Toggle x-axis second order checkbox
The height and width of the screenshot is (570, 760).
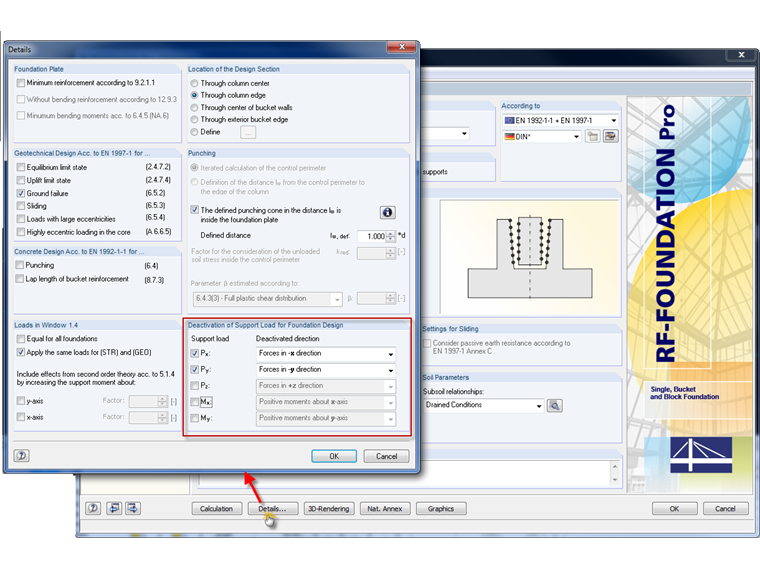[x=20, y=417]
